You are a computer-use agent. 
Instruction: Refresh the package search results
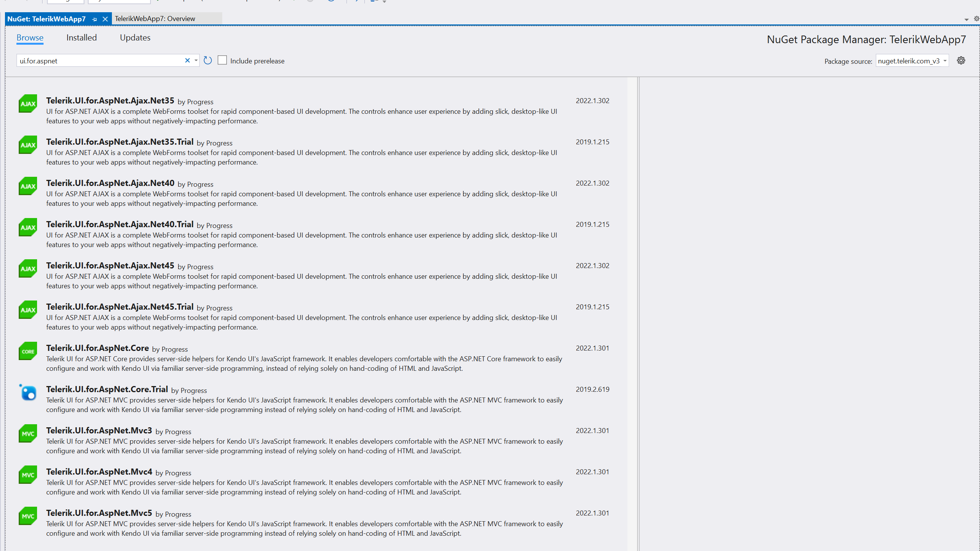tap(207, 60)
